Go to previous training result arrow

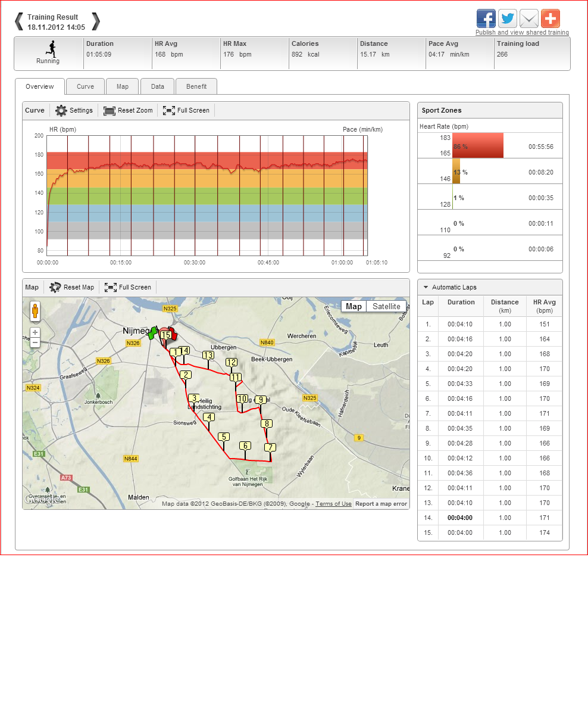click(19, 21)
